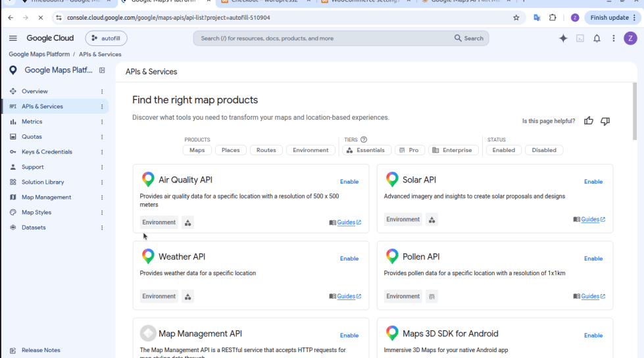The image size is (644, 358).
Task: Toggle the Essentials tier filter chip
Action: (366, 150)
